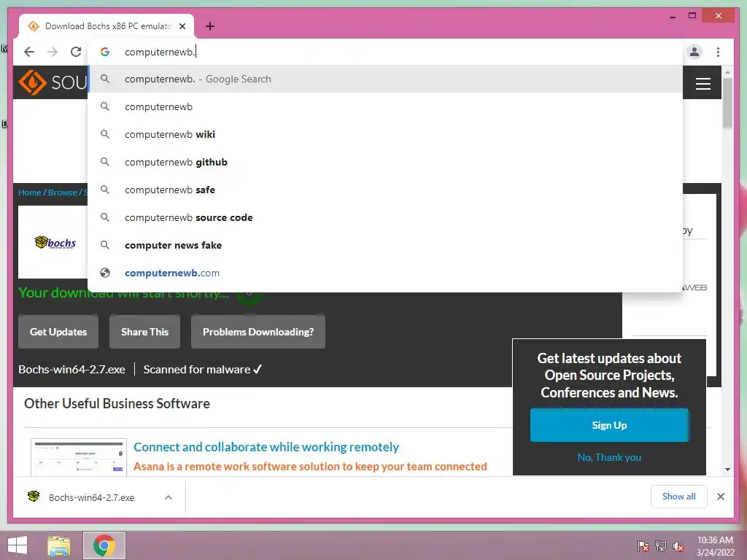Reload the page with refresh icon

[x=76, y=52]
